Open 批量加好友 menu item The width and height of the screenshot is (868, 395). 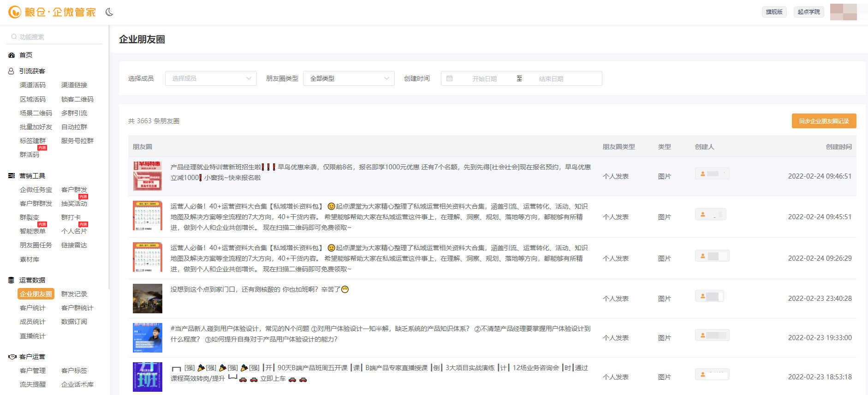(x=36, y=127)
